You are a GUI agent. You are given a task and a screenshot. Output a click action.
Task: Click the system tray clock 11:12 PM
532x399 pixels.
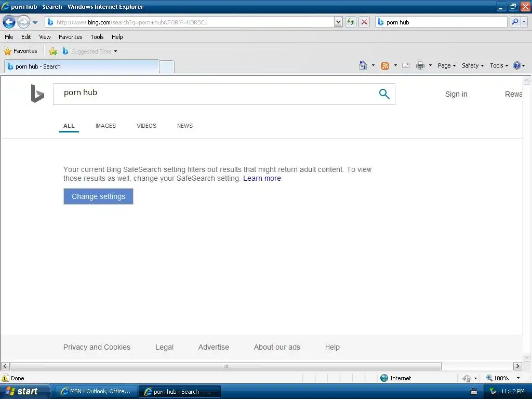click(513, 392)
